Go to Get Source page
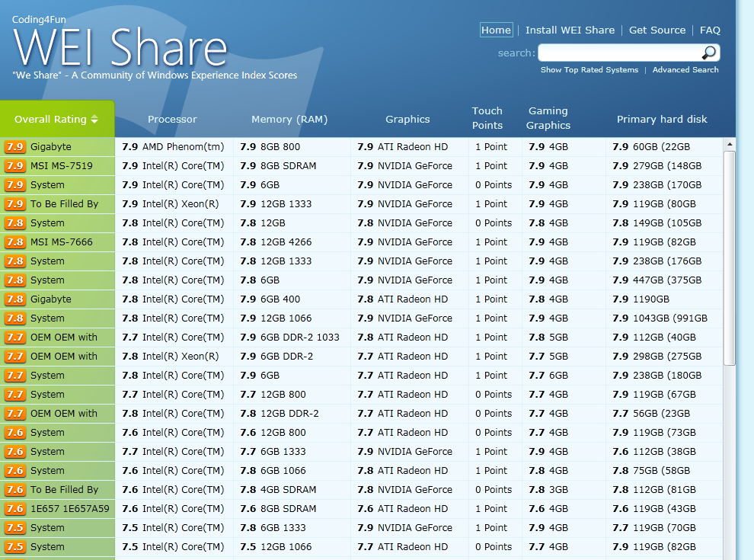The image size is (754, 560). coord(657,30)
